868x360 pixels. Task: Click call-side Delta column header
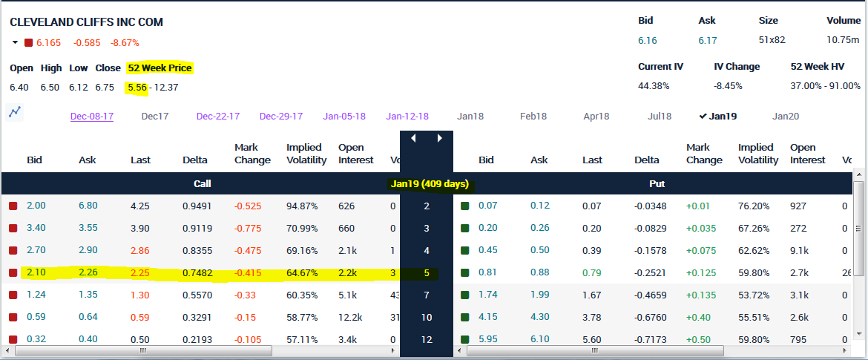coord(195,160)
